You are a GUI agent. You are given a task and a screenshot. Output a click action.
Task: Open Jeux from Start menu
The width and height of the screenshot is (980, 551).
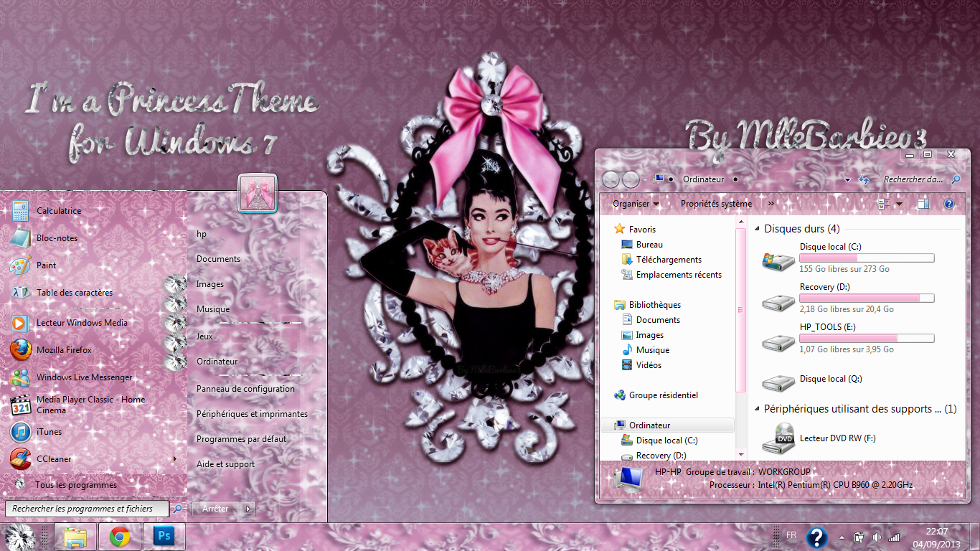(204, 336)
